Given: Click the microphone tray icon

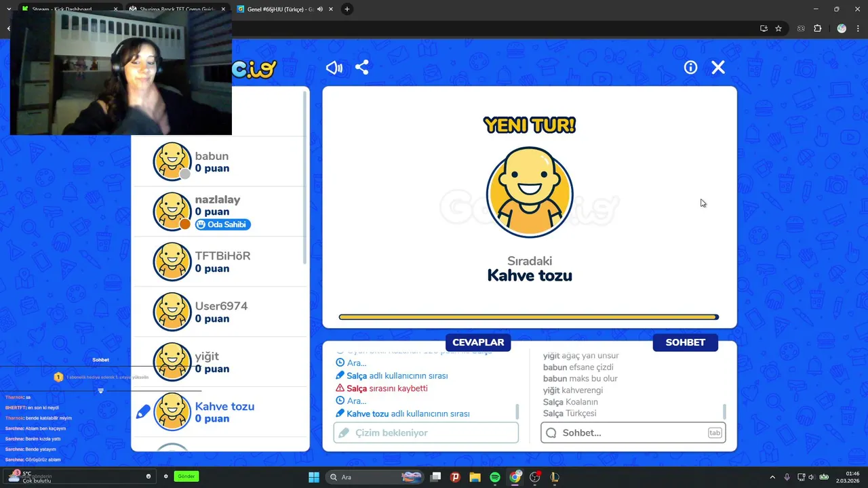Looking at the screenshot, I should 787,477.
